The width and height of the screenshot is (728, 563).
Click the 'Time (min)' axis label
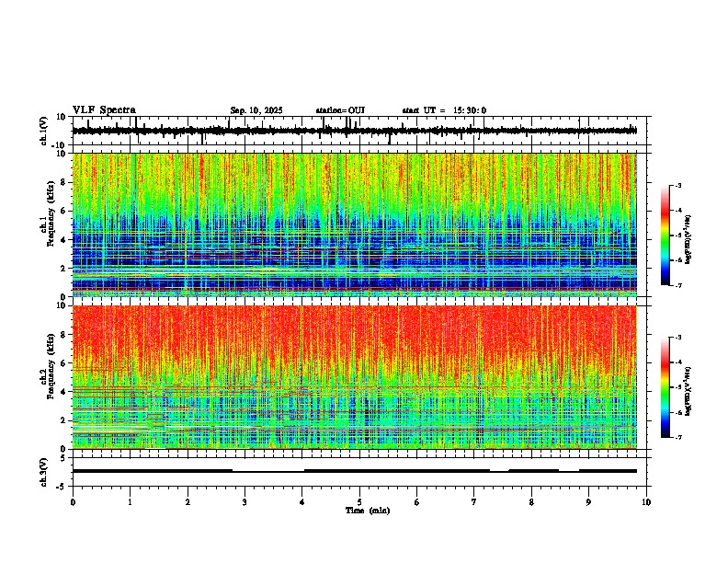click(368, 511)
